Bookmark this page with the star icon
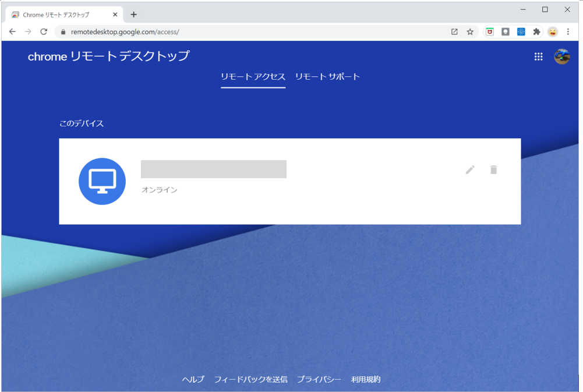The width and height of the screenshot is (583, 392). 470,32
